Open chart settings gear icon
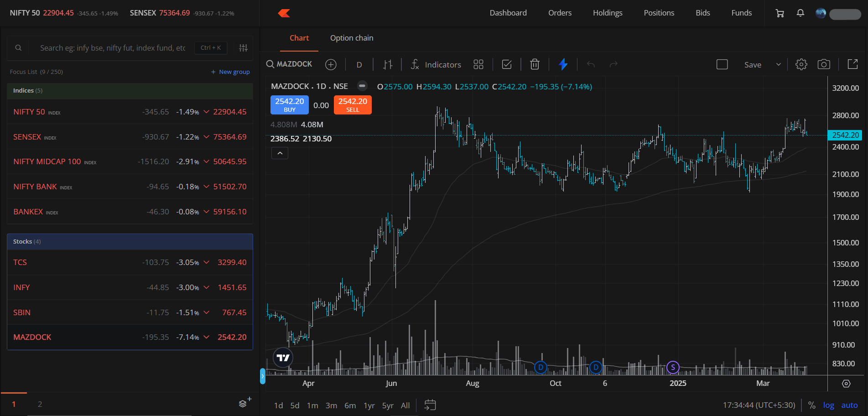 point(801,64)
